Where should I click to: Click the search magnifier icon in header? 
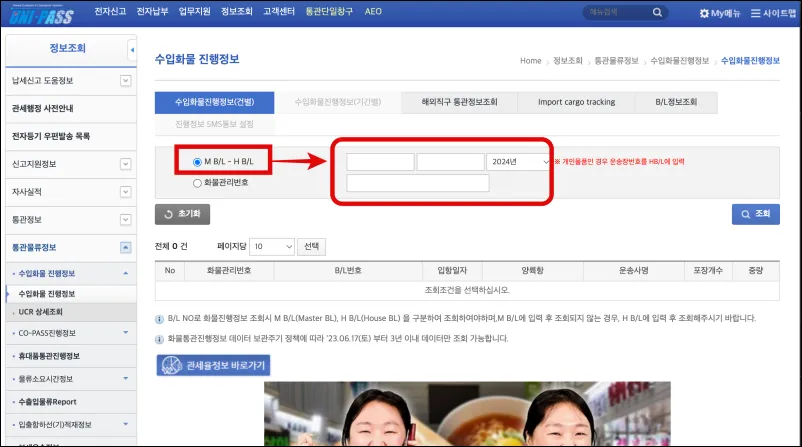click(657, 12)
